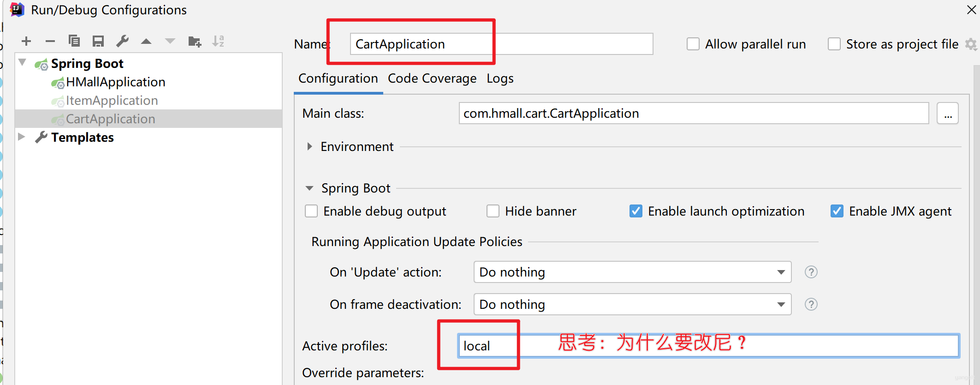Viewport: 980px width, 385px height.
Task: Browse for main class with the ellipsis button
Action: (948, 114)
